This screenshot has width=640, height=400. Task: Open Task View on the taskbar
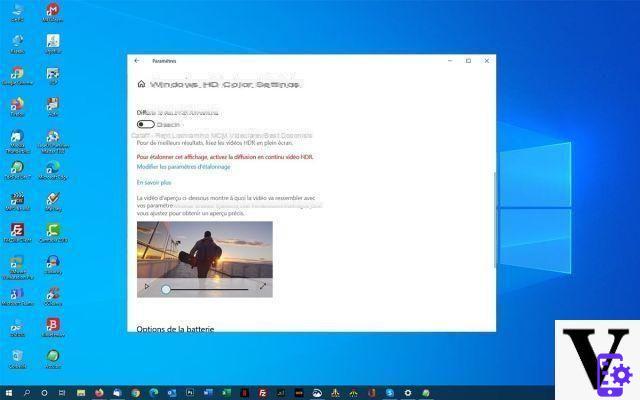click(62, 393)
